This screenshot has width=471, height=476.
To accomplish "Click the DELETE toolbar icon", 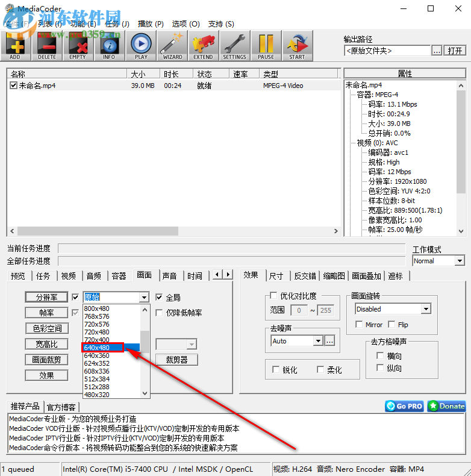I will pos(47,46).
